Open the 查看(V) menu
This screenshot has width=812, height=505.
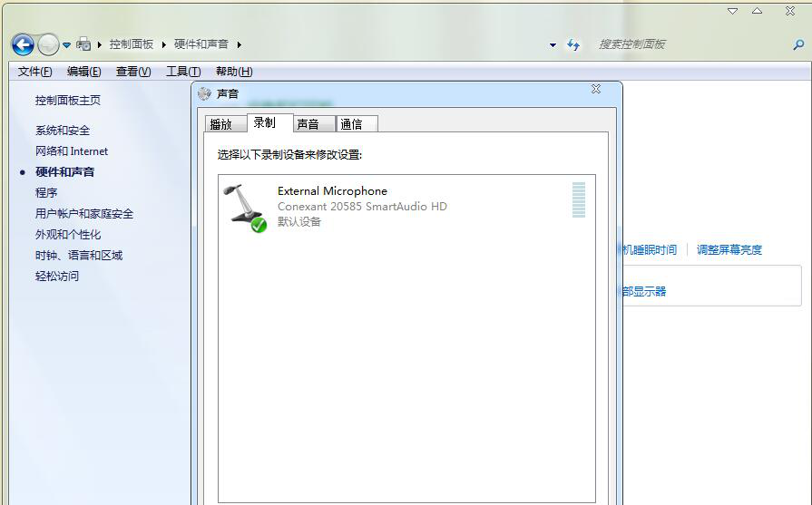click(132, 72)
